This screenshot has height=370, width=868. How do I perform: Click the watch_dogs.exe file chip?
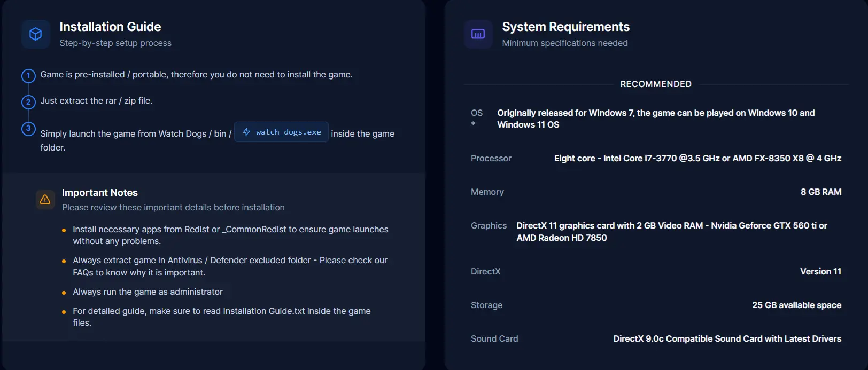point(282,132)
